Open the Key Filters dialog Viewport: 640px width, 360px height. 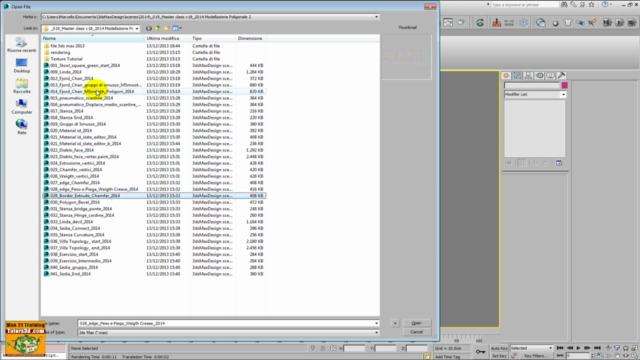point(536,356)
